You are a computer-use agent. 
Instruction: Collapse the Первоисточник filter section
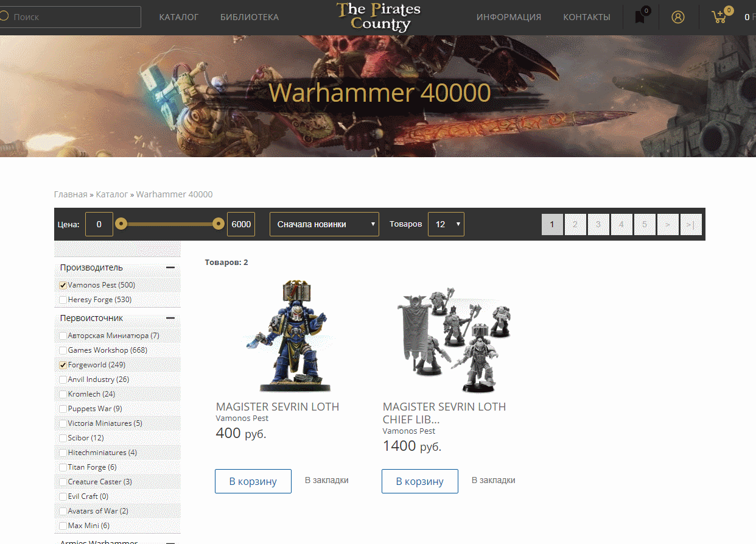click(170, 318)
